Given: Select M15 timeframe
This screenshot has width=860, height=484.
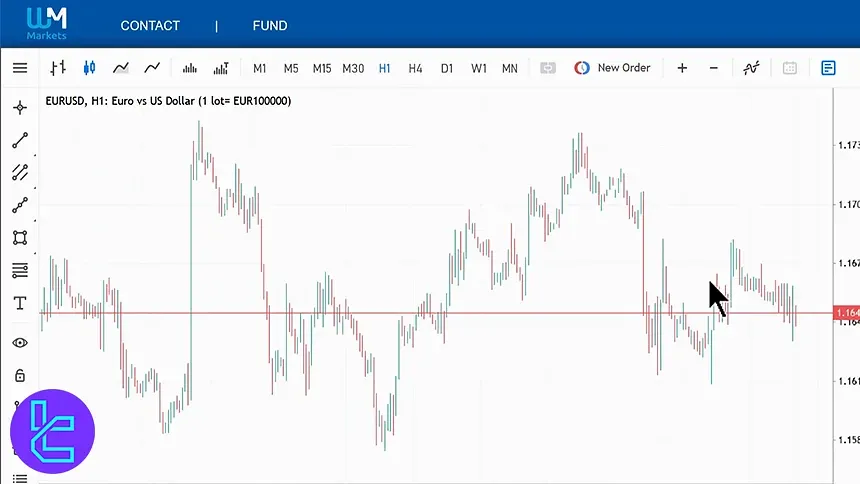Looking at the screenshot, I should (322, 69).
